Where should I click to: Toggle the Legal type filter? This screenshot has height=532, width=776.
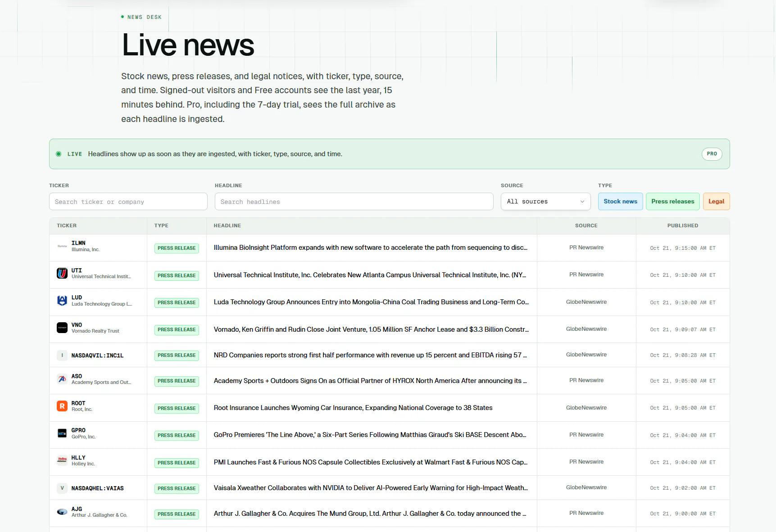716,202
